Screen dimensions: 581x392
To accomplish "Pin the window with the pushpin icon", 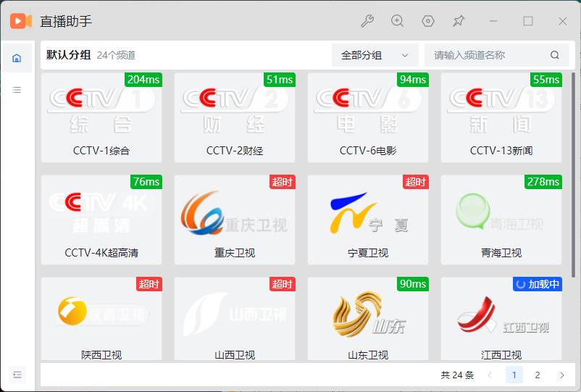I will point(459,21).
